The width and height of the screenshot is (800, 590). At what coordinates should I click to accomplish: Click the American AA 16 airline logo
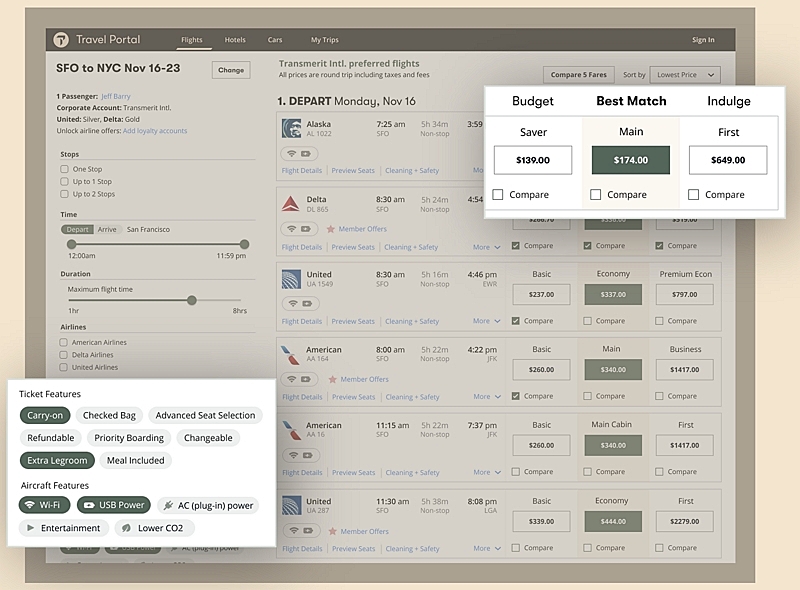coord(291,430)
